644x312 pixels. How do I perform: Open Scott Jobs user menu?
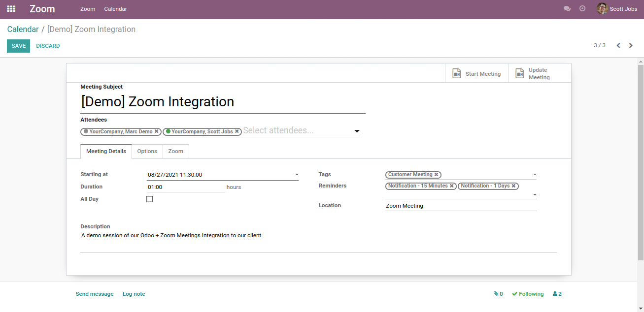point(617,9)
